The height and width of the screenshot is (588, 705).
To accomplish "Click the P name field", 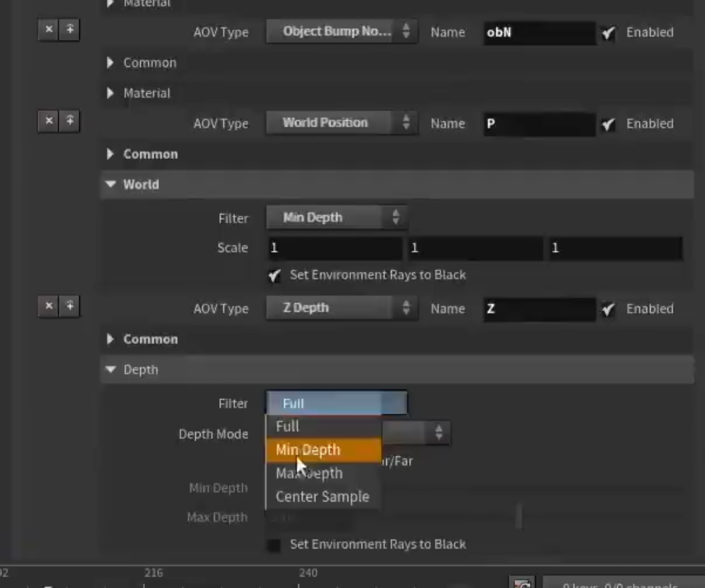I will click(540, 124).
